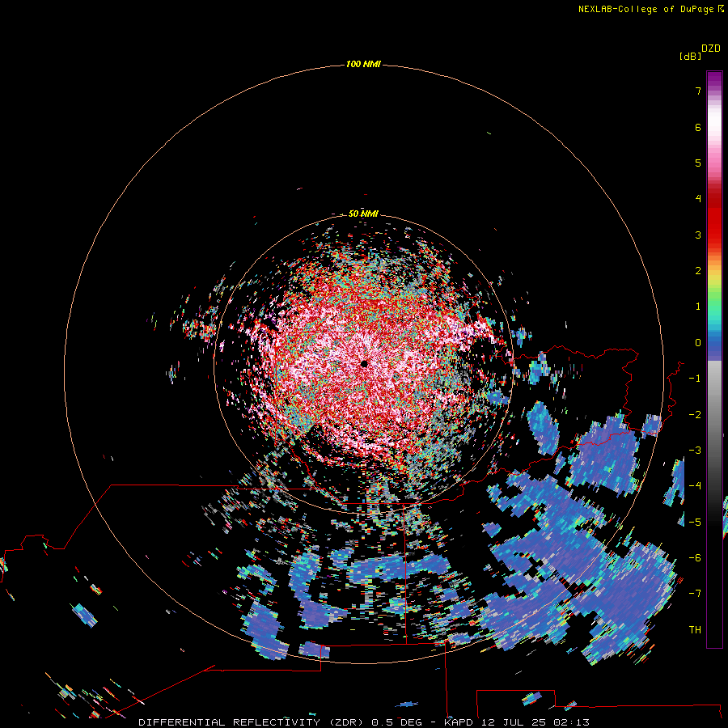Click the -1 dB scale value
This screenshot has height=728, width=728.
click(695, 379)
